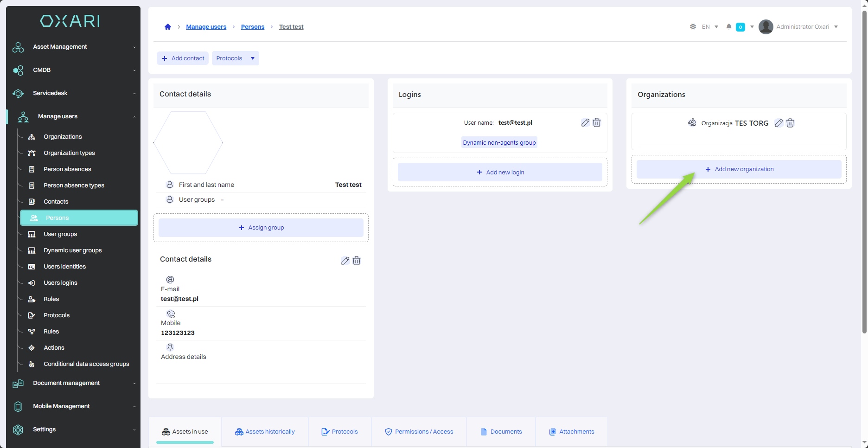Delete the TES TORG organization entry

pyautogui.click(x=790, y=123)
